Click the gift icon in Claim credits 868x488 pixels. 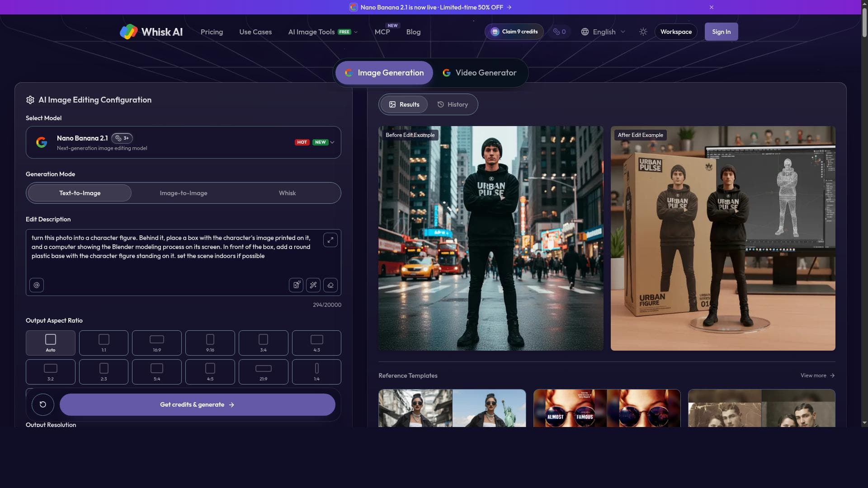click(x=495, y=32)
